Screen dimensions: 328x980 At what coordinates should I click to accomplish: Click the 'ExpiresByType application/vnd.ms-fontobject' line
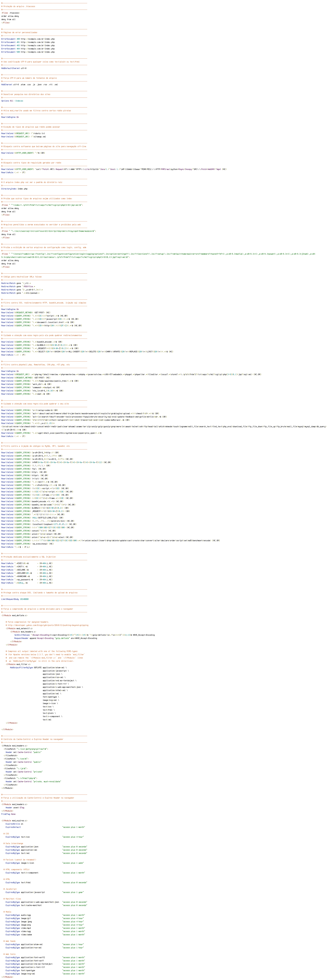click(45, 964)
